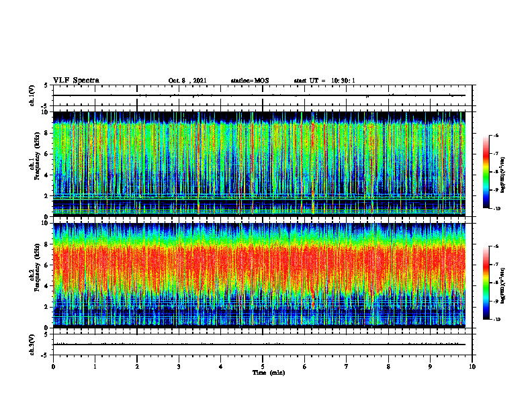
Task: Click the ch.3 waveform trace strip
Action: (x=263, y=345)
